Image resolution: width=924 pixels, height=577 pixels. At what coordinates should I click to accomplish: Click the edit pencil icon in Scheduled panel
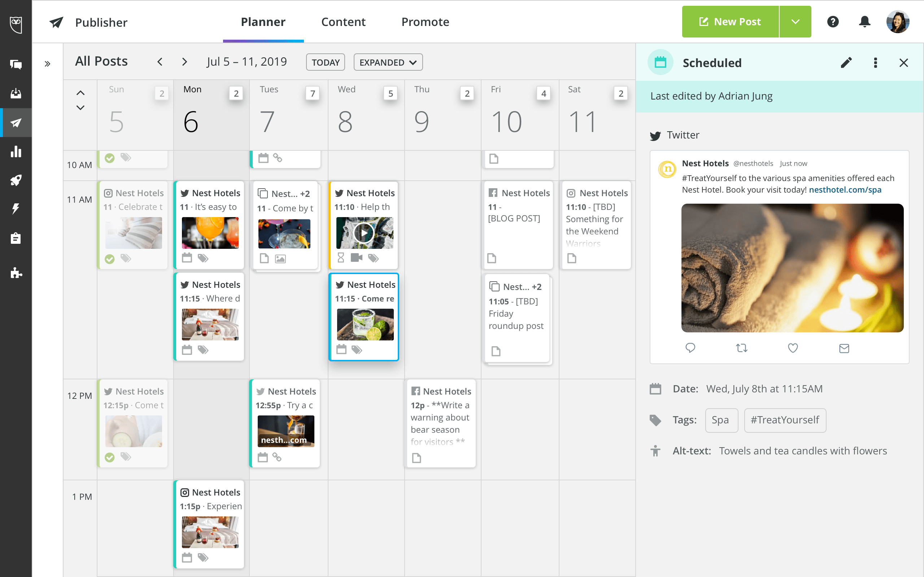point(846,63)
